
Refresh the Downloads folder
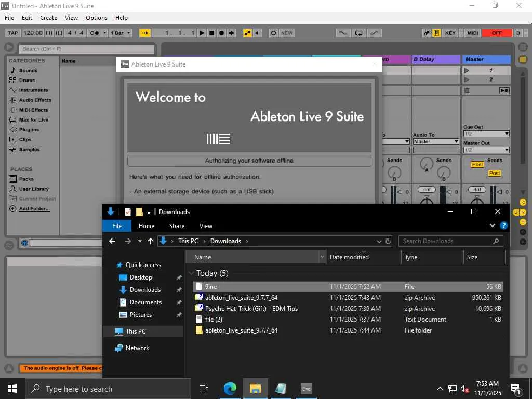pyautogui.click(x=388, y=241)
